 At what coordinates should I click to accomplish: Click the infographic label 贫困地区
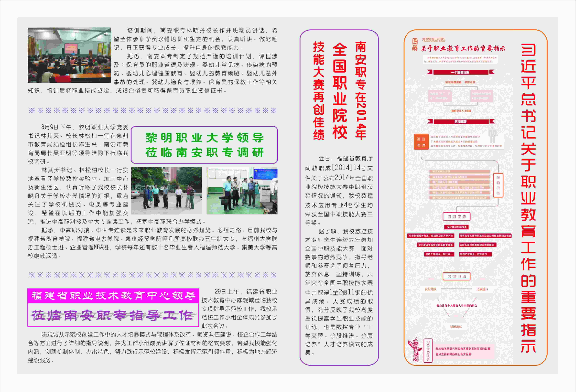click(x=456, y=327)
